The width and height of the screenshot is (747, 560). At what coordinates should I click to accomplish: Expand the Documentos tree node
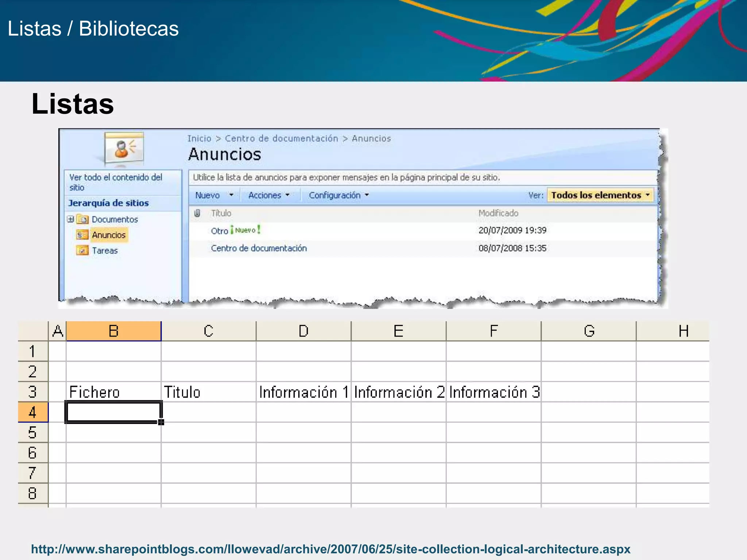coord(70,219)
